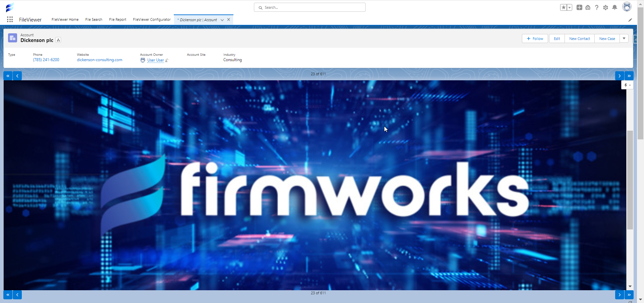Image resolution: width=644 pixels, height=303 pixels.
Task: Click the file viewer vertical scrollbar
Action: pyautogui.click(x=630, y=180)
